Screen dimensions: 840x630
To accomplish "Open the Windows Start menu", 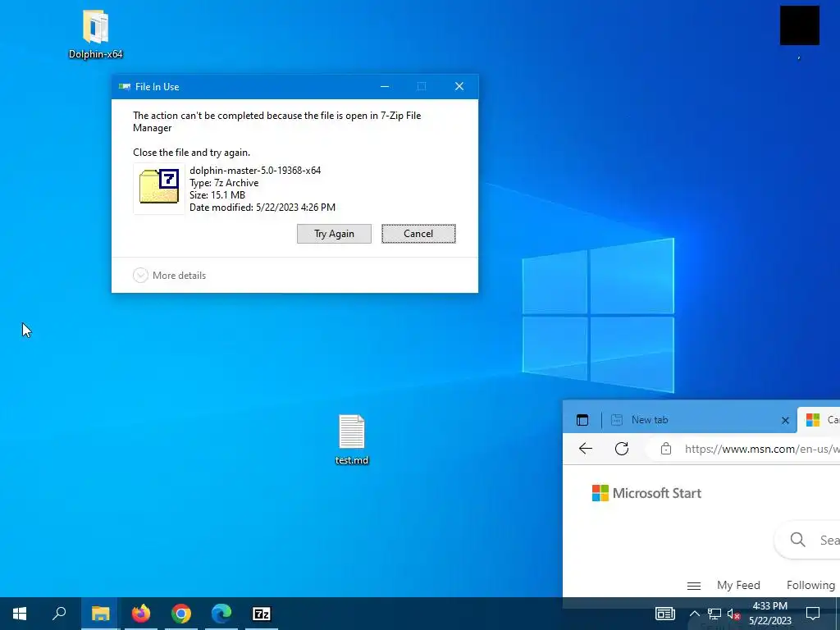I will 20,614.
